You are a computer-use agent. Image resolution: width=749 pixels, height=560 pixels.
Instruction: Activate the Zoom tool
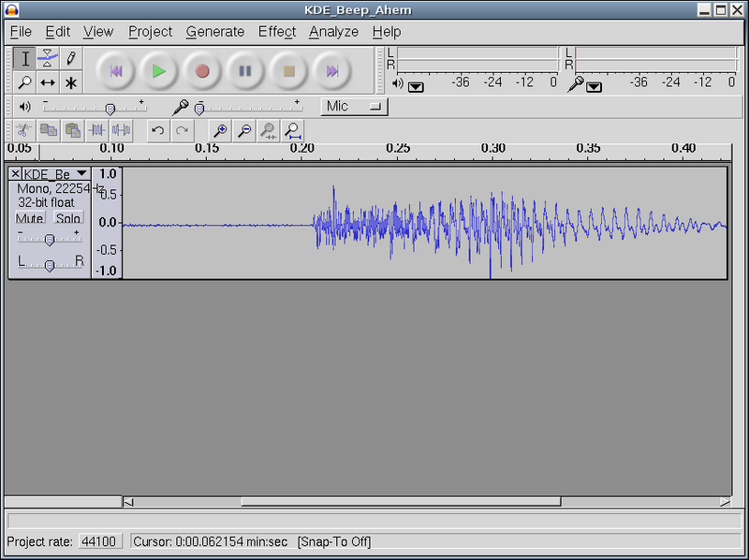pyautogui.click(x=24, y=83)
